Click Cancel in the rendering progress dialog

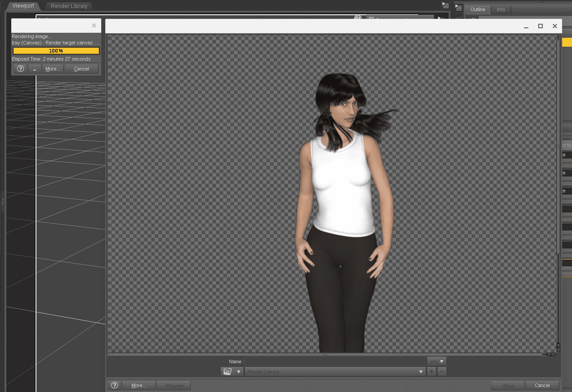pyautogui.click(x=82, y=69)
